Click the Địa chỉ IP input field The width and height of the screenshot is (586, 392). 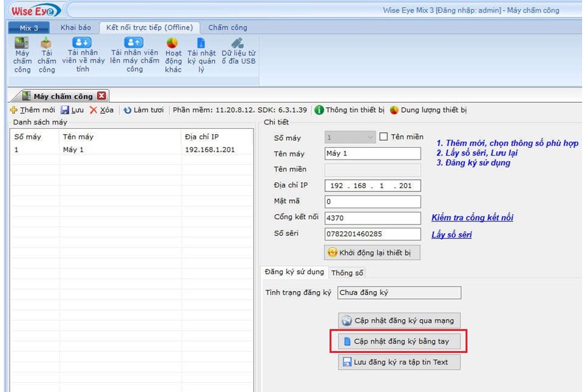click(x=372, y=186)
